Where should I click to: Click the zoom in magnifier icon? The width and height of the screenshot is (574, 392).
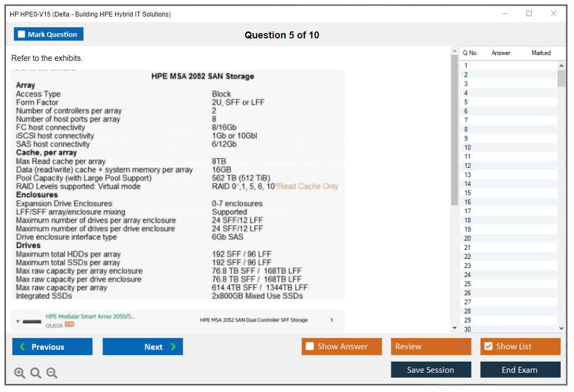20,373
